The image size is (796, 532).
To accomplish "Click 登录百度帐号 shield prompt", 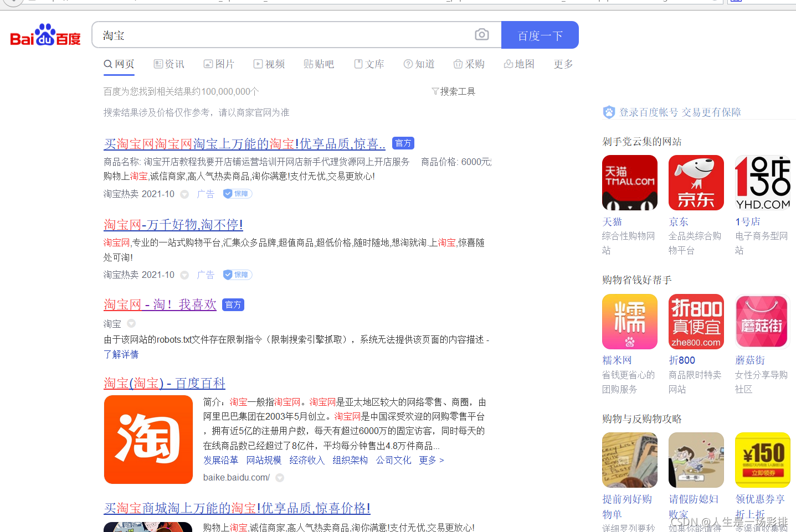I will pyautogui.click(x=644, y=112).
